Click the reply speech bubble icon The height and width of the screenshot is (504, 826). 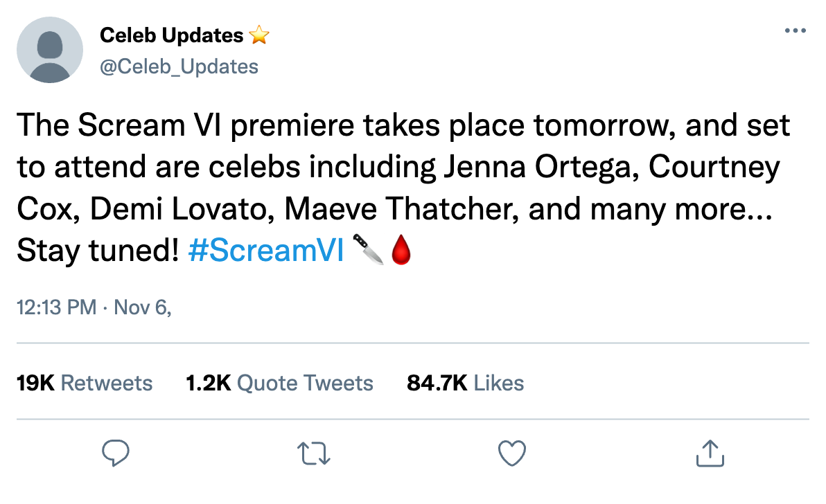point(115,453)
